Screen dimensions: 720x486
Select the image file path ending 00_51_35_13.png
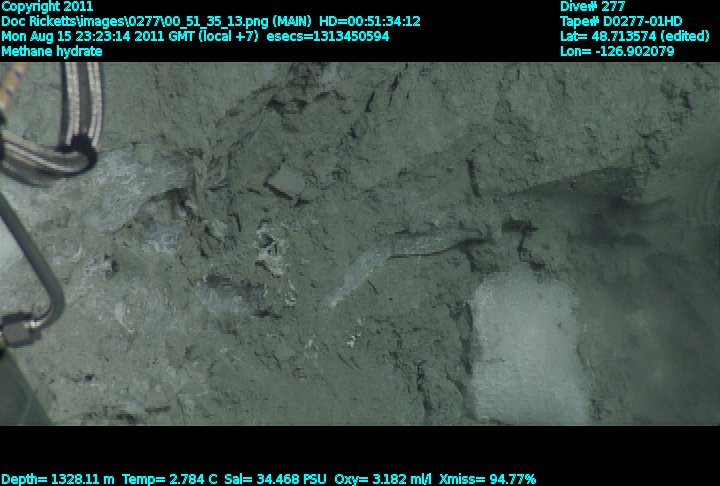(x=135, y=22)
